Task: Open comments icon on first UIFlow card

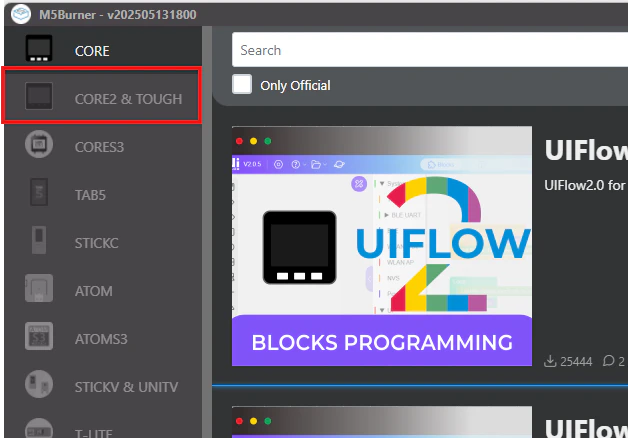Action: pyautogui.click(x=608, y=361)
